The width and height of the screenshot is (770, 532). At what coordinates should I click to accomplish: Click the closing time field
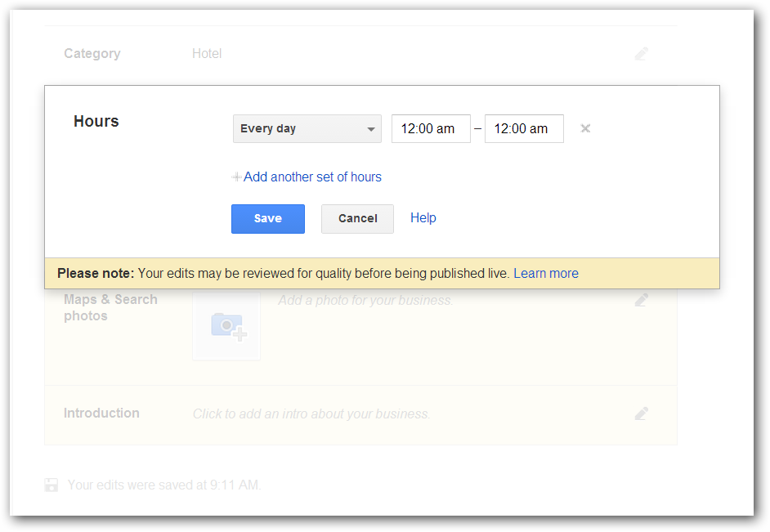[524, 129]
